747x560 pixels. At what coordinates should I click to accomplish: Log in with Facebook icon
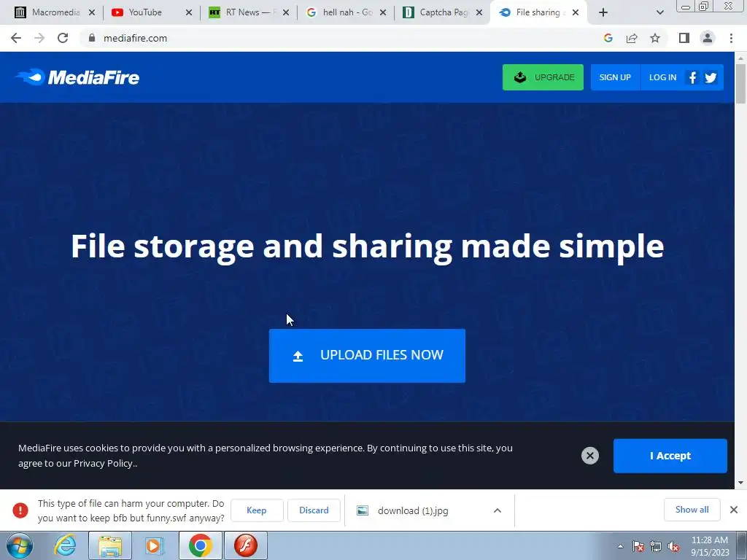tap(693, 77)
